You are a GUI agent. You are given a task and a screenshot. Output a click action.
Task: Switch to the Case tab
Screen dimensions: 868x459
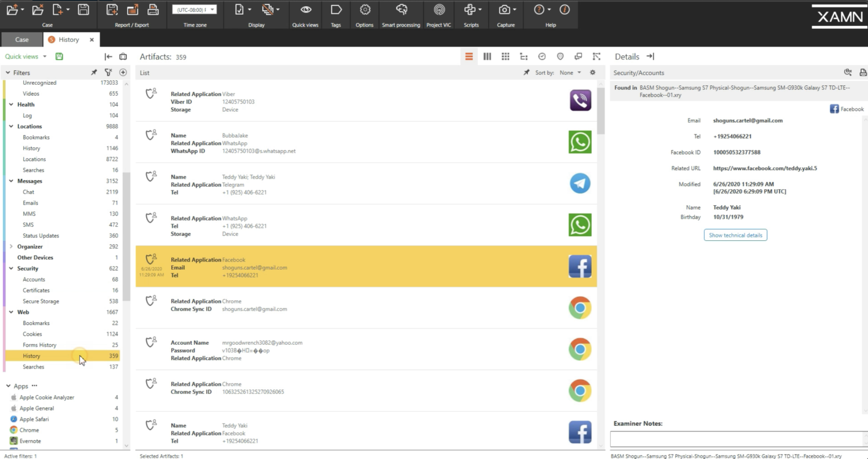click(21, 40)
